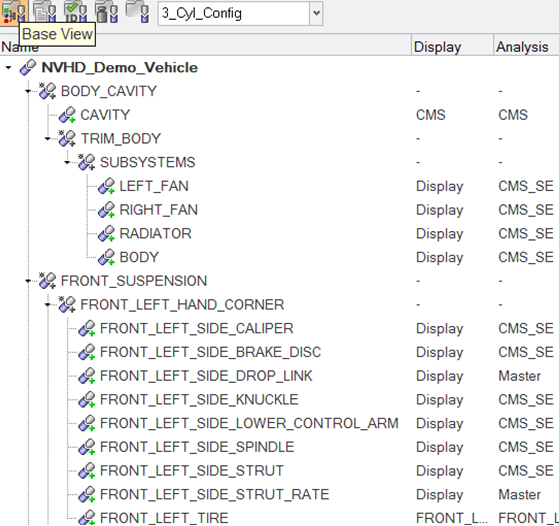Click the fourth toolbar view icon
The height and width of the screenshot is (526, 559).
click(106, 11)
